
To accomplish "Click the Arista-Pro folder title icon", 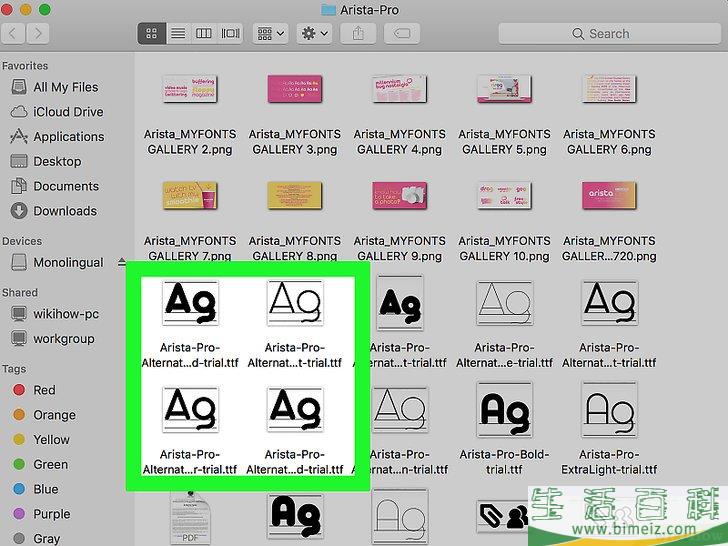I will coord(328,10).
